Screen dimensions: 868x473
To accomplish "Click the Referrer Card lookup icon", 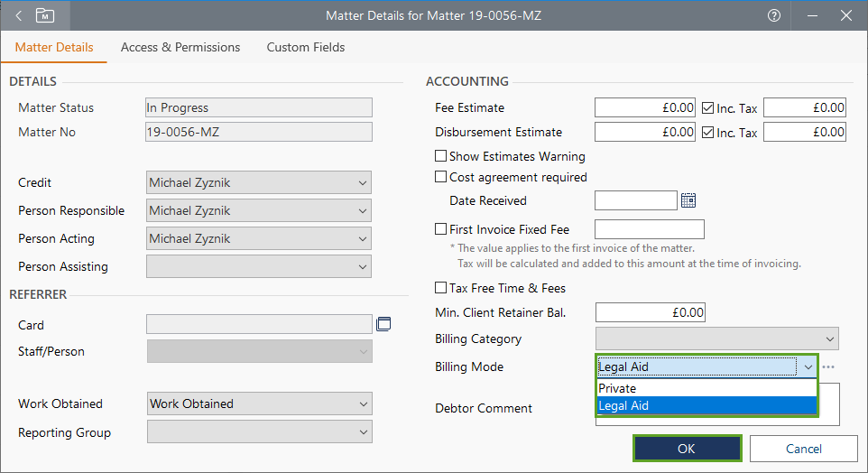I will point(383,324).
